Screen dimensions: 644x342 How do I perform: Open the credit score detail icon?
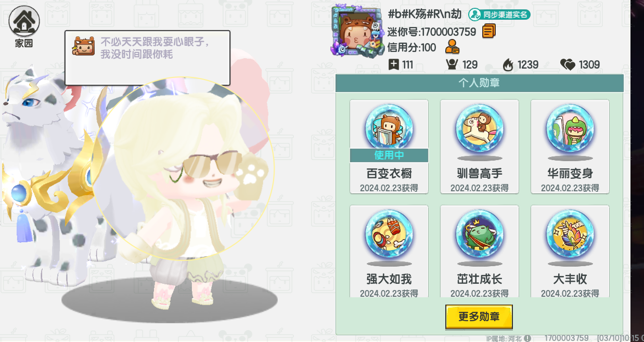point(452,47)
